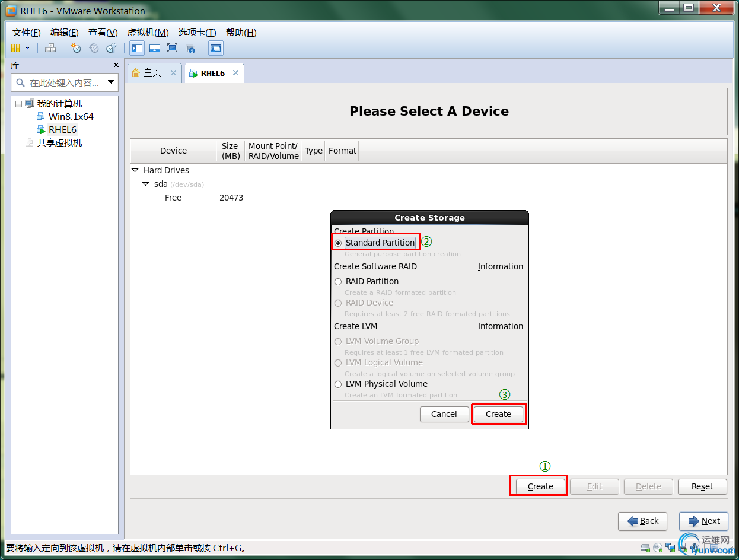739x560 pixels.
Task: Open the 查看(V) menu
Action: point(103,33)
